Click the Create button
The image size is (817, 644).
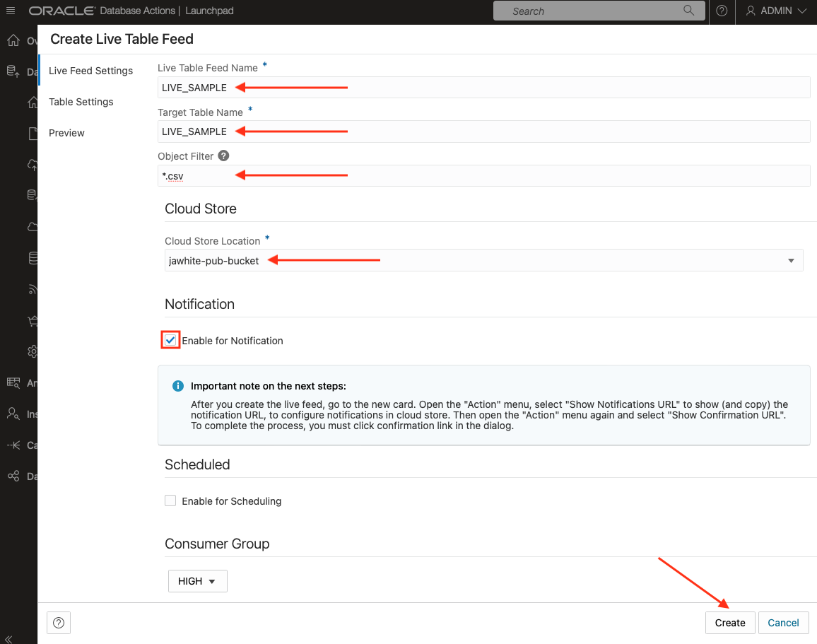click(x=730, y=622)
